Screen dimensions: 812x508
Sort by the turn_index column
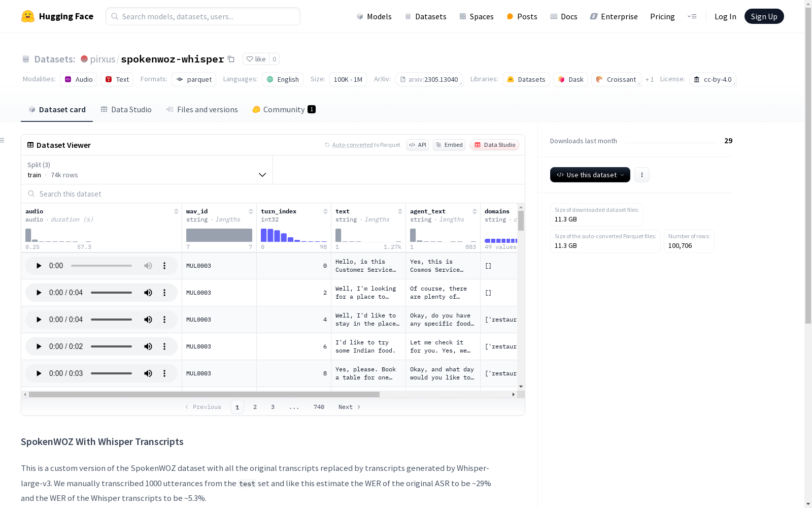pos(325,211)
